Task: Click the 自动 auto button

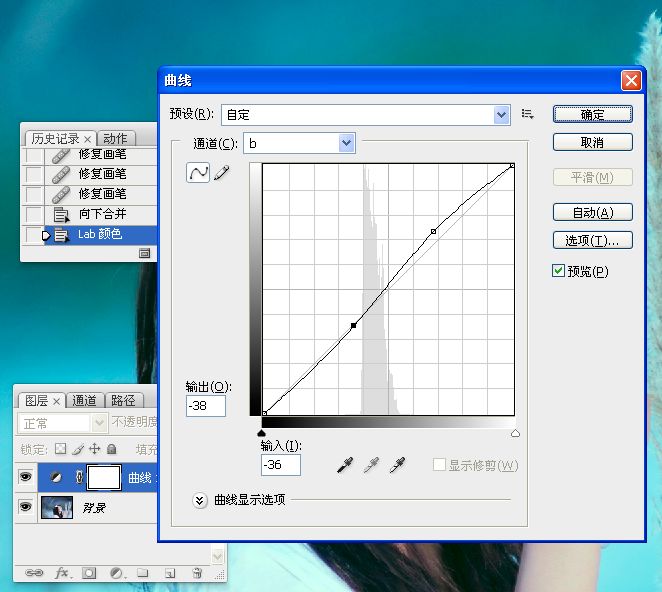Action: 592,212
